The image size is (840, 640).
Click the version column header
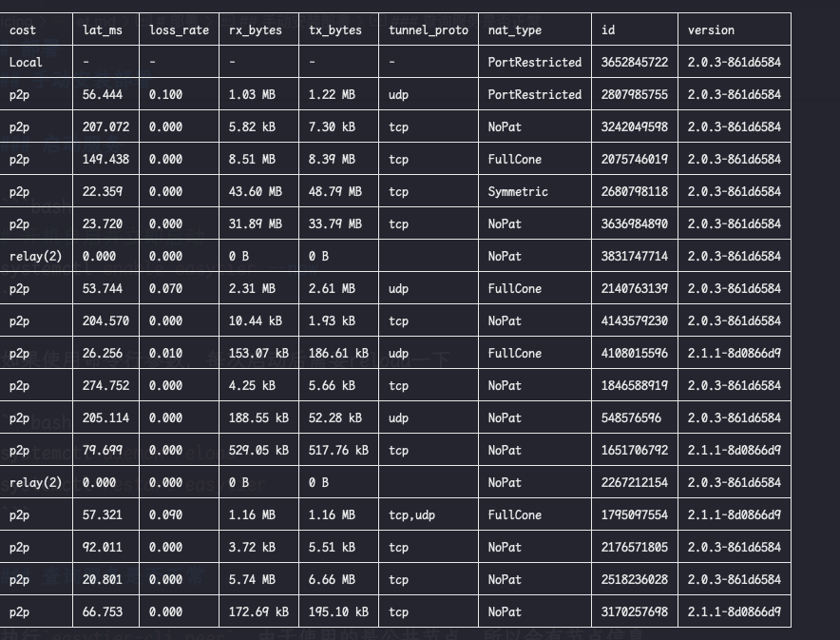point(711,29)
